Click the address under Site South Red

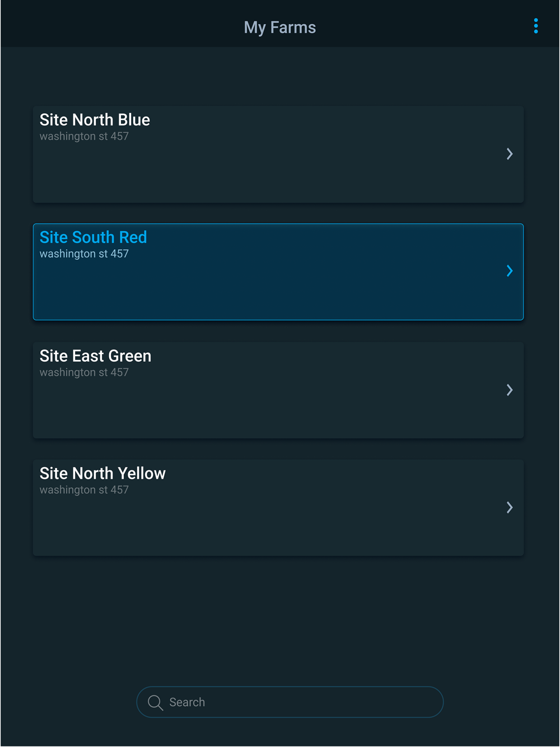[84, 254]
